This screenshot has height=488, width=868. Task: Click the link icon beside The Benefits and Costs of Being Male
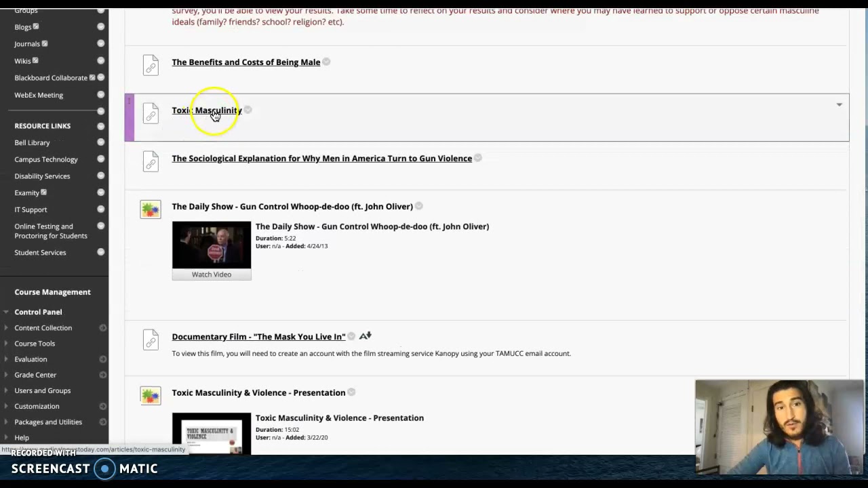[151, 65]
